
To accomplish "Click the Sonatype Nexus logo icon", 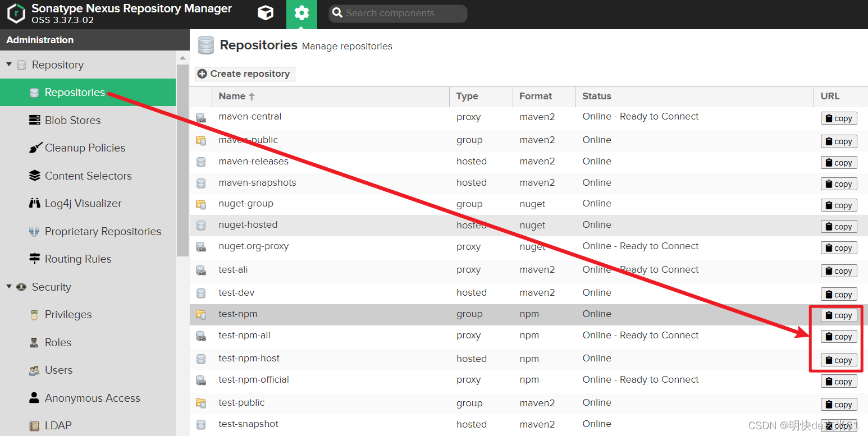I will point(16,13).
